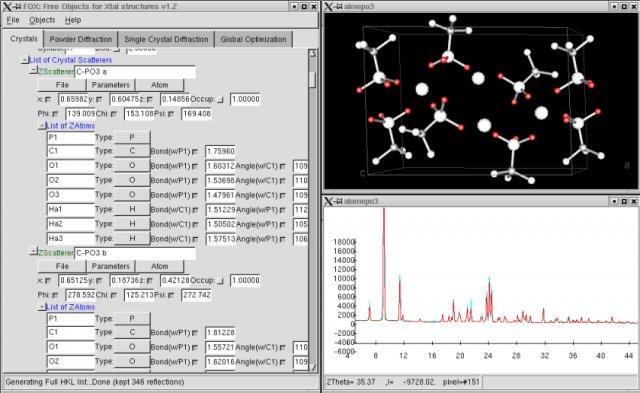Image resolution: width=640 pixels, height=393 pixels.
Task: Toggle Occup checkbox of C-PO3 a
Action: tap(221, 99)
